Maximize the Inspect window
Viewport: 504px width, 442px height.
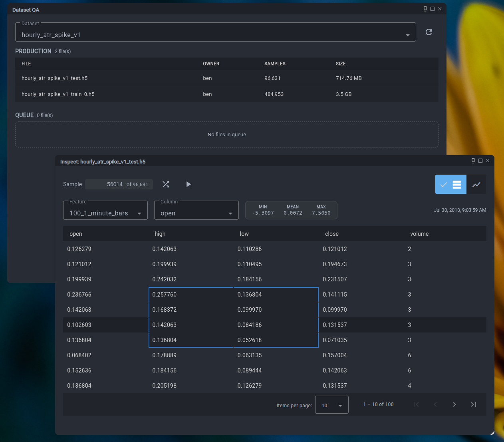point(480,161)
